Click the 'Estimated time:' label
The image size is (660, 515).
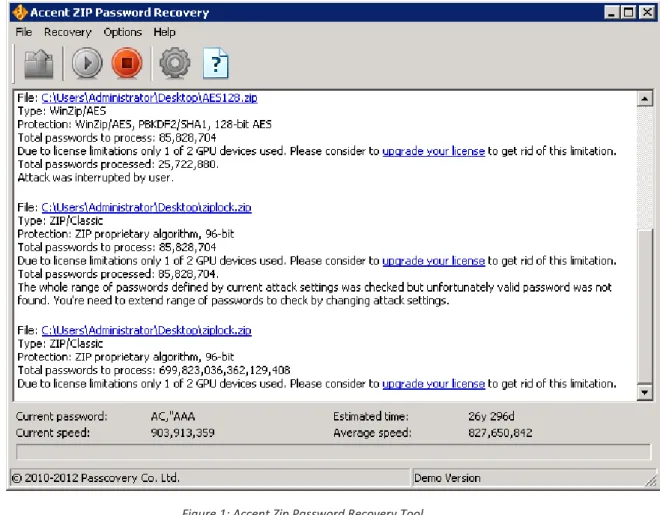(371, 417)
